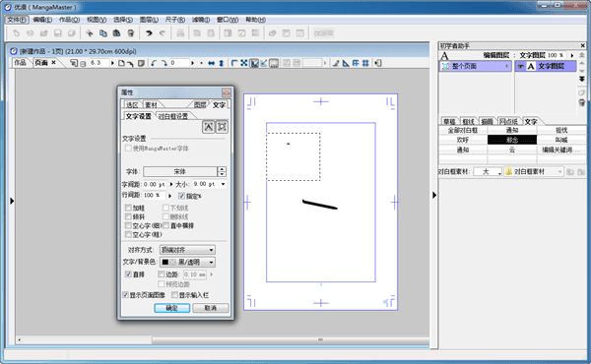Open the 滤镜 menu

tap(201, 20)
